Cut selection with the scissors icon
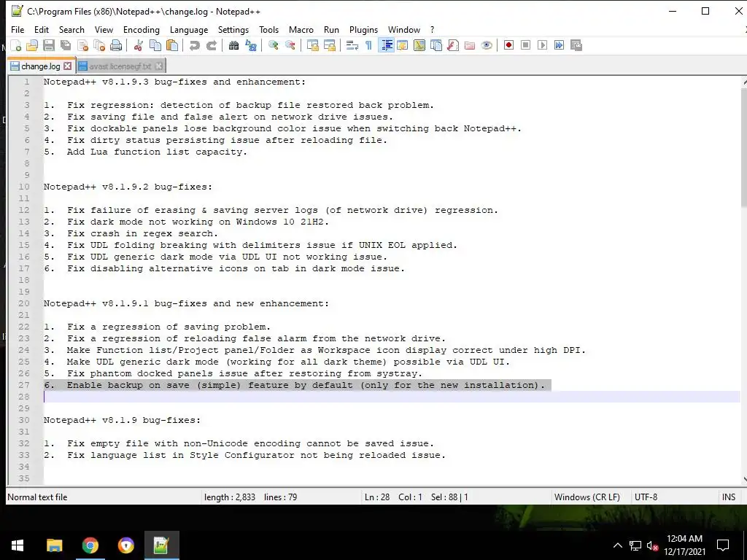This screenshot has height=560, width=747. click(139, 45)
